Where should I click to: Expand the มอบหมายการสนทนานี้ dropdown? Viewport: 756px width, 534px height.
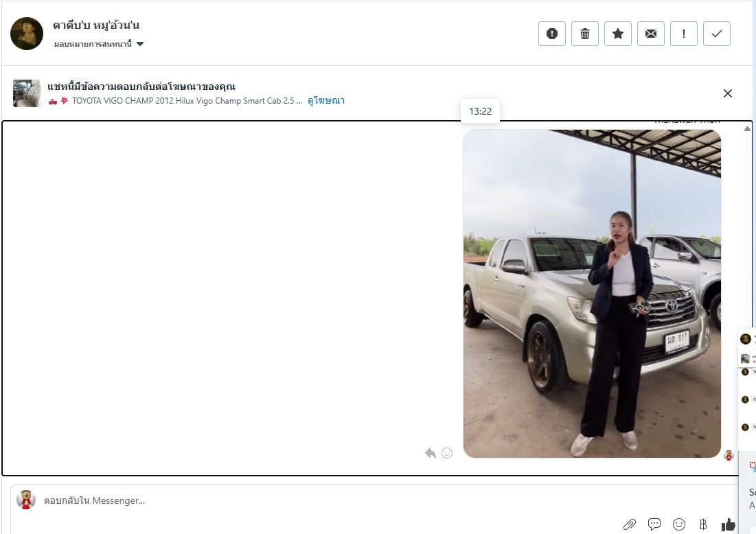(x=98, y=44)
